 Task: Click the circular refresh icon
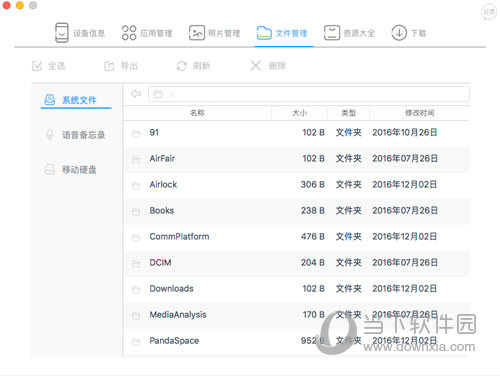pyautogui.click(x=182, y=66)
